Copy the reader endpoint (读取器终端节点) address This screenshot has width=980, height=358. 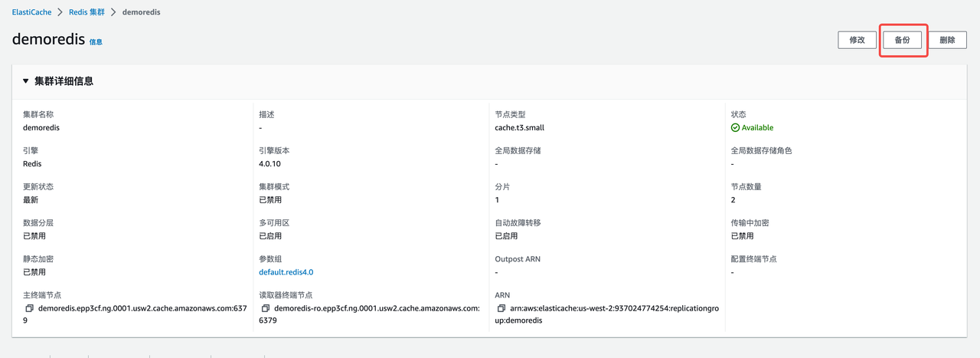click(265, 308)
